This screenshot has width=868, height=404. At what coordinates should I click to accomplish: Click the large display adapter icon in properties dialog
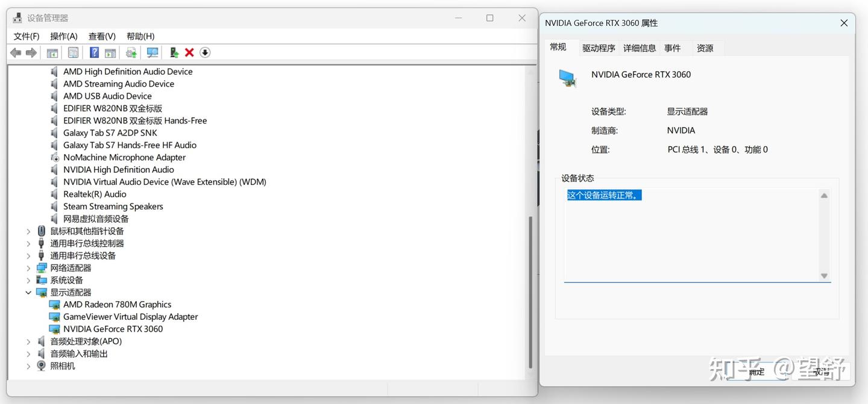(567, 78)
